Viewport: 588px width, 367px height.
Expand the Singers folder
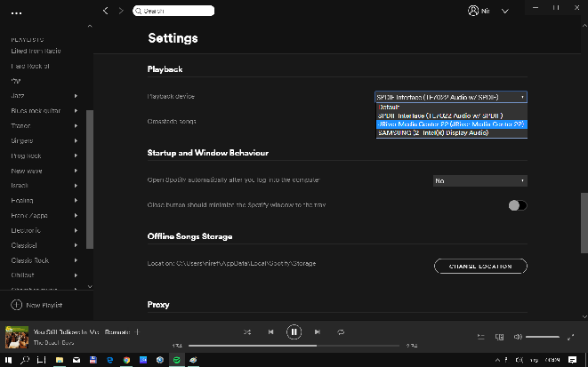tap(76, 140)
